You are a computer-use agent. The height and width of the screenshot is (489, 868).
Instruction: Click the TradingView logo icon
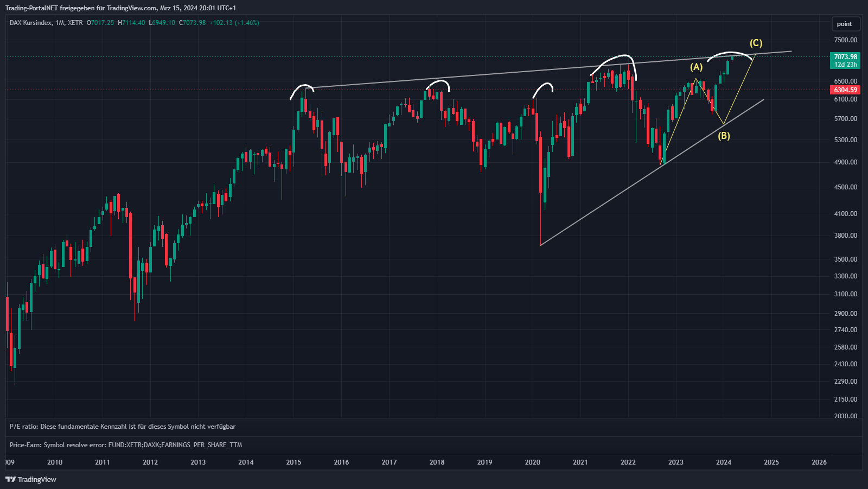point(10,479)
